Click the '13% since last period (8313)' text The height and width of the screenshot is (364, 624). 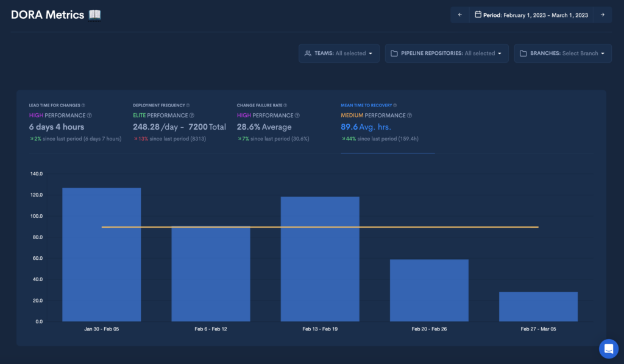point(169,139)
